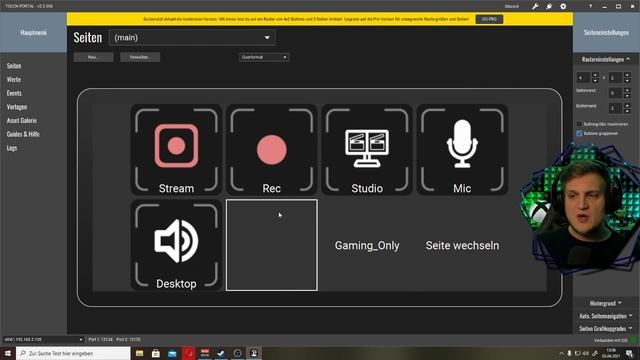This screenshot has width=640, height=360.
Task: Open the (main) page dropdown
Action: click(x=192, y=38)
